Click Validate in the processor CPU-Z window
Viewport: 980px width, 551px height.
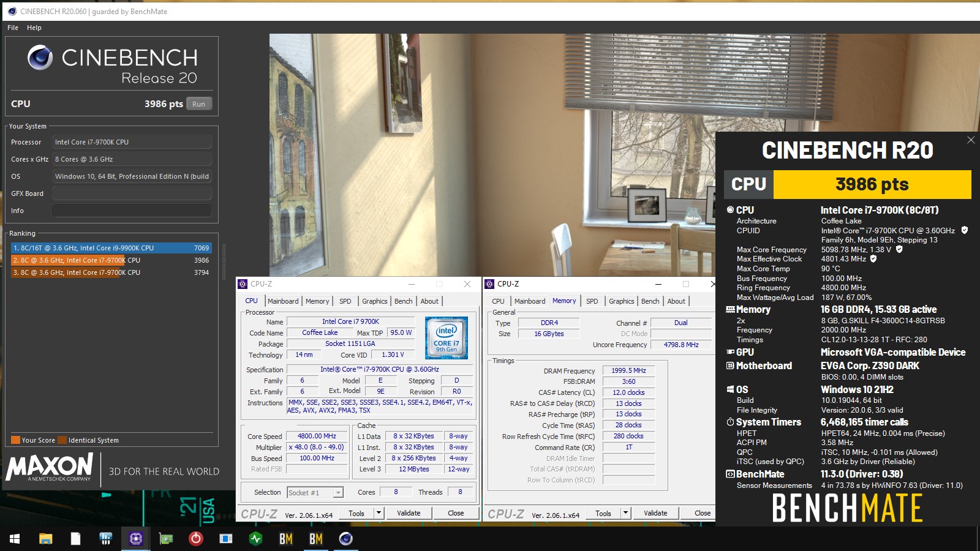pos(409,513)
